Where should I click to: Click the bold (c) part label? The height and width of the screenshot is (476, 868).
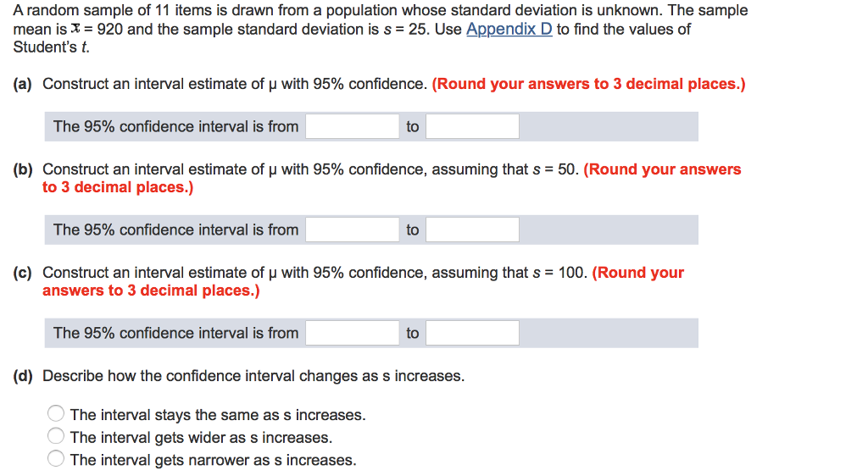click(x=23, y=273)
